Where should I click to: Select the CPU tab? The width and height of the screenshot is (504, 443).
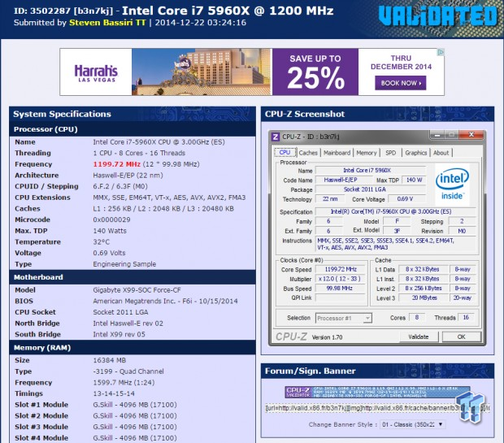pyautogui.click(x=285, y=152)
